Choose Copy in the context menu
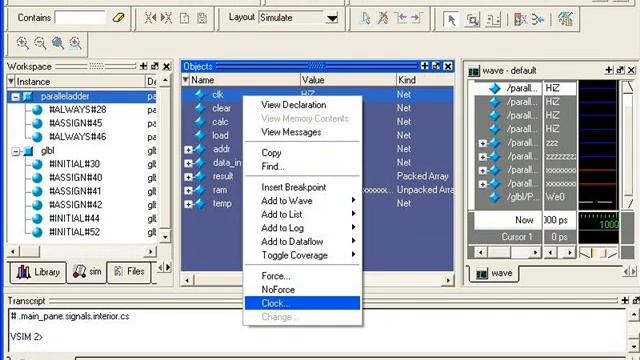Image resolution: width=640 pixels, height=360 pixels. [x=271, y=153]
